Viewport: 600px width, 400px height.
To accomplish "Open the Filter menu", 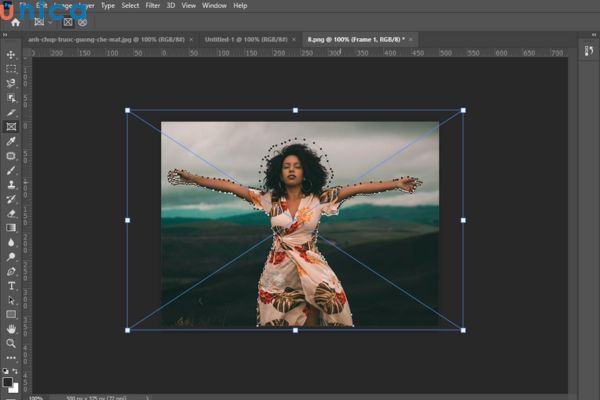I will [152, 6].
